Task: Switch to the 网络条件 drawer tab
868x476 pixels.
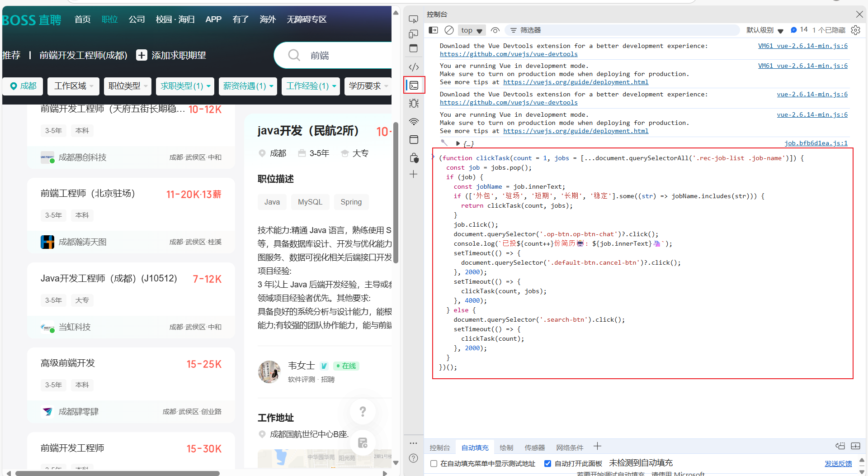Action: (x=570, y=447)
